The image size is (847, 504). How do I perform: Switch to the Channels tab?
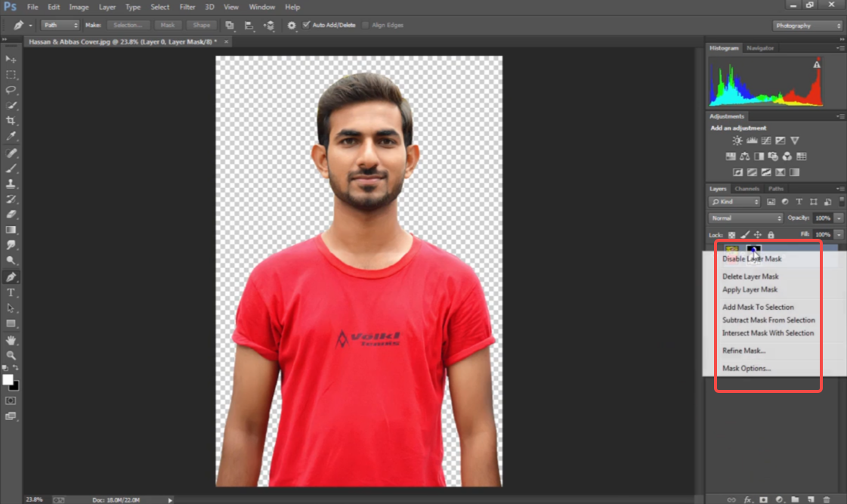click(x=747, y=188)
